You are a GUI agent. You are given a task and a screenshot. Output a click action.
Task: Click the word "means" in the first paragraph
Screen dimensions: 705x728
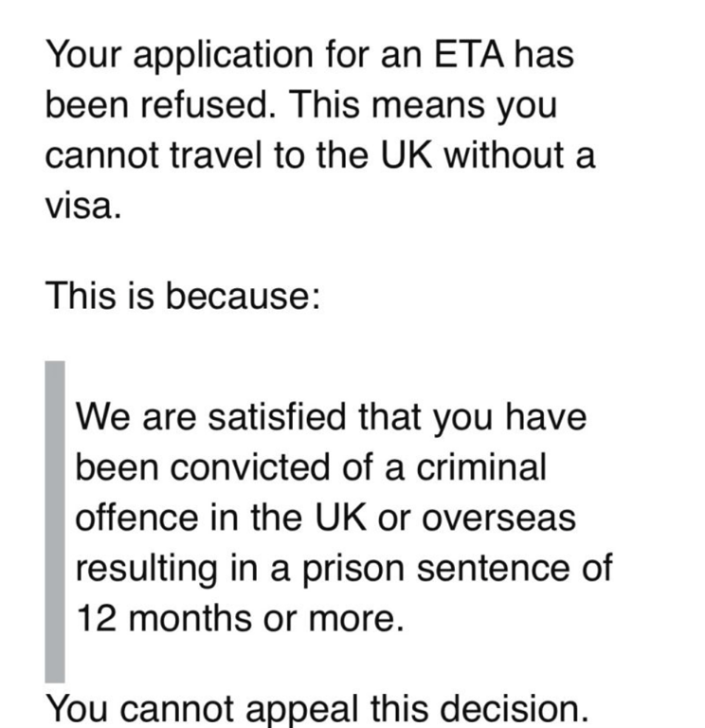(x=425, y=104)
